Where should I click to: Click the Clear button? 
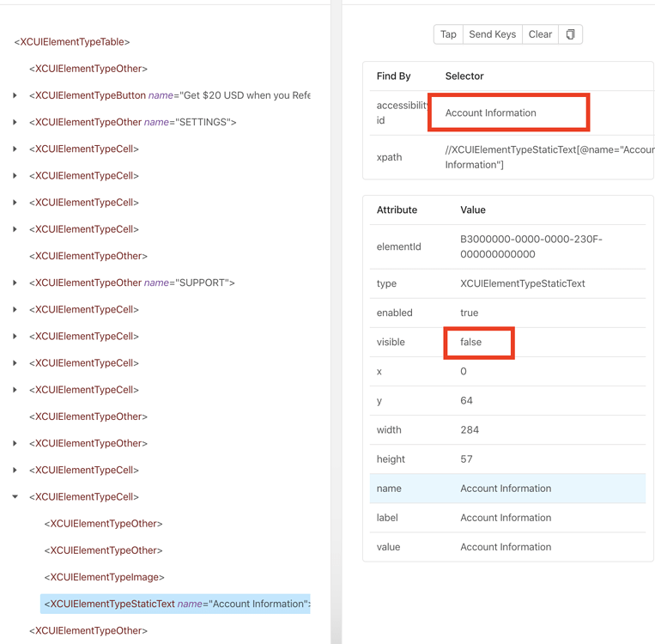click(x=540, y=34)
